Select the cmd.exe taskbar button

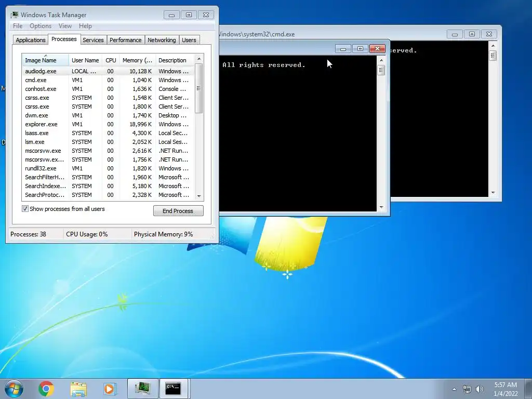[174, 389]
